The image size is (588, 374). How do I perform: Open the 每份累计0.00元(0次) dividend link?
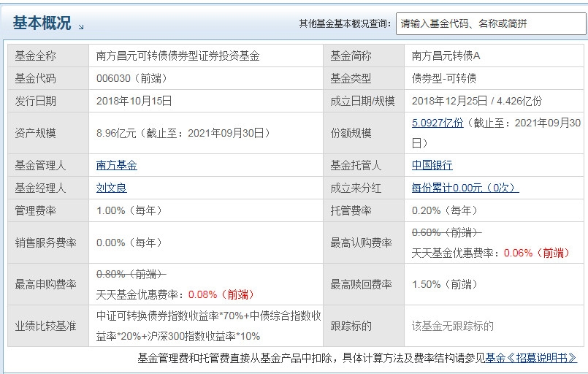click(465, 188)
